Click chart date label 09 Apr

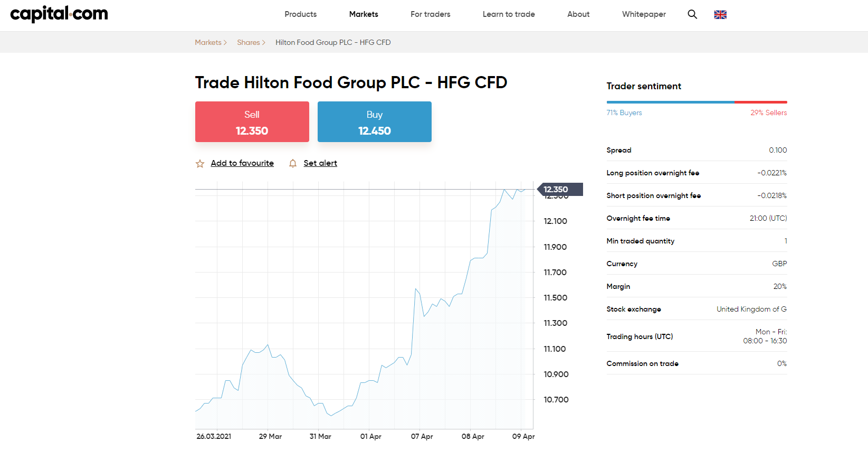tap(523, 436)
